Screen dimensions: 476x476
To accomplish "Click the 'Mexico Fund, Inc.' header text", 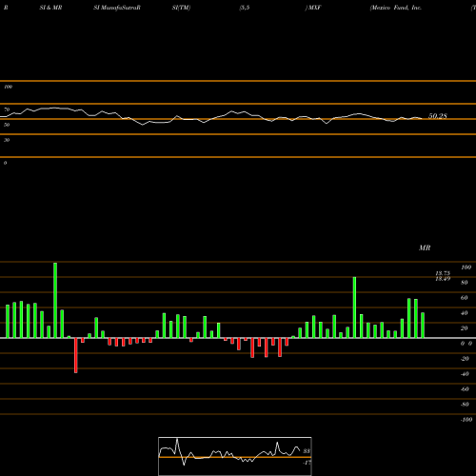I will pos(396,8).
